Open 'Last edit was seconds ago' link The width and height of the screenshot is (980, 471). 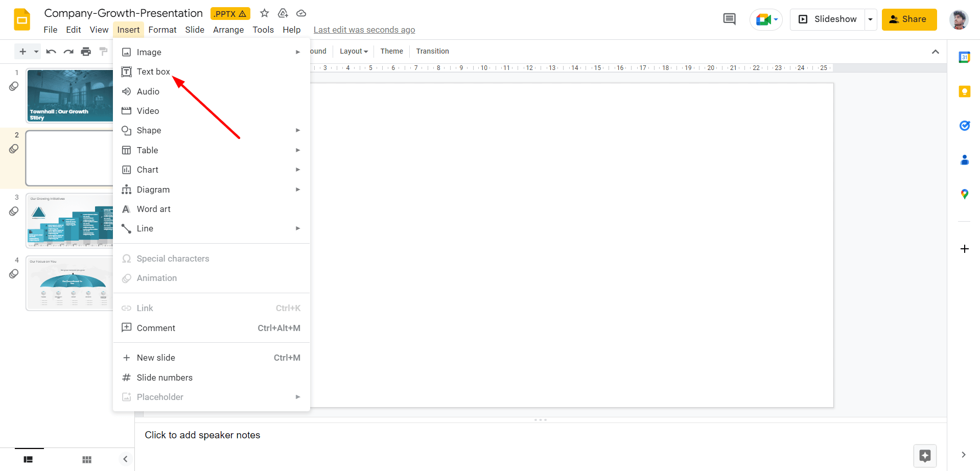coord(364,30)
